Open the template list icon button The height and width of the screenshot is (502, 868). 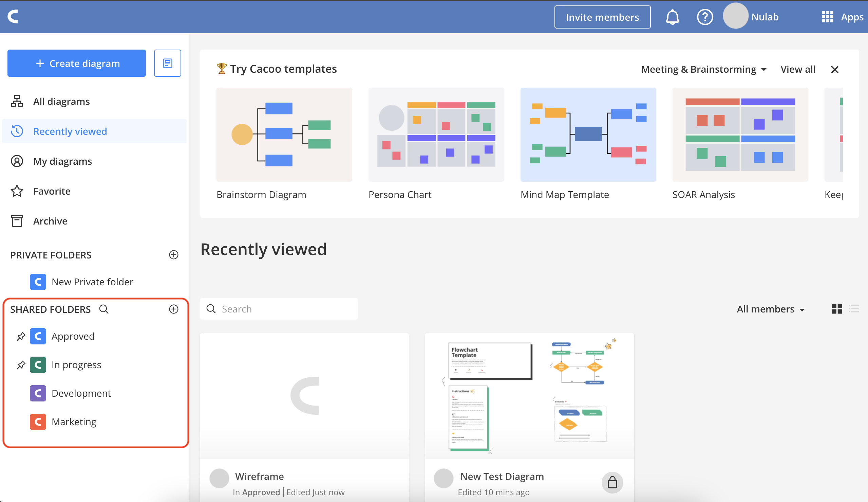coord(167,63)
